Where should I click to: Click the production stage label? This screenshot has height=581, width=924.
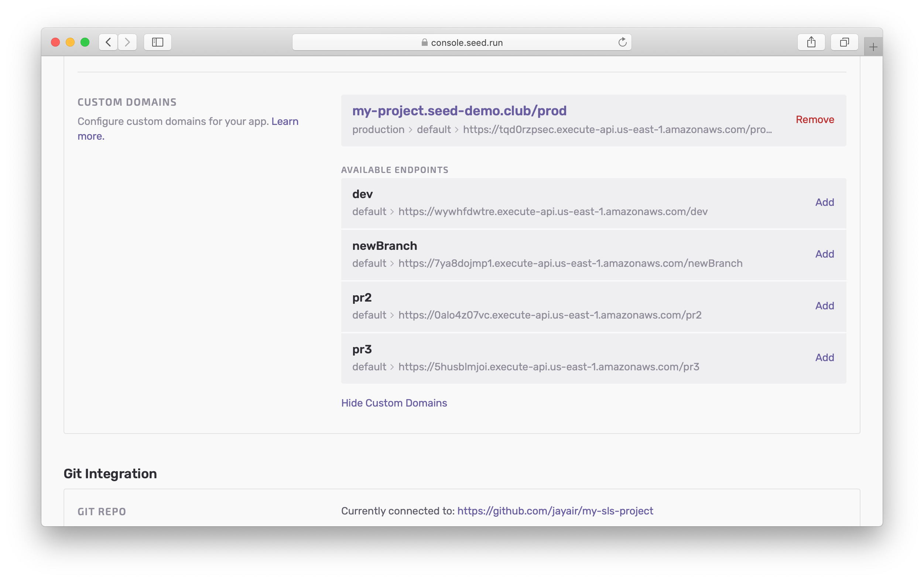click(378, 129)
